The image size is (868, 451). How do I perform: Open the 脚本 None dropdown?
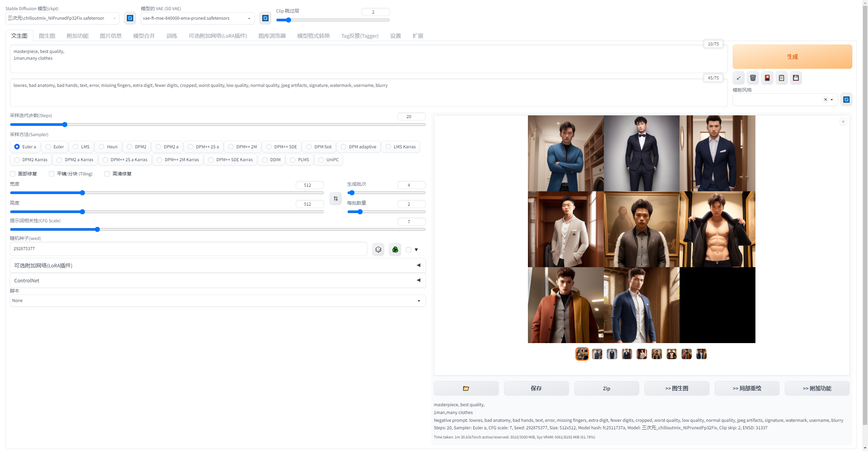pyautogui.click(x=217, y=301)
